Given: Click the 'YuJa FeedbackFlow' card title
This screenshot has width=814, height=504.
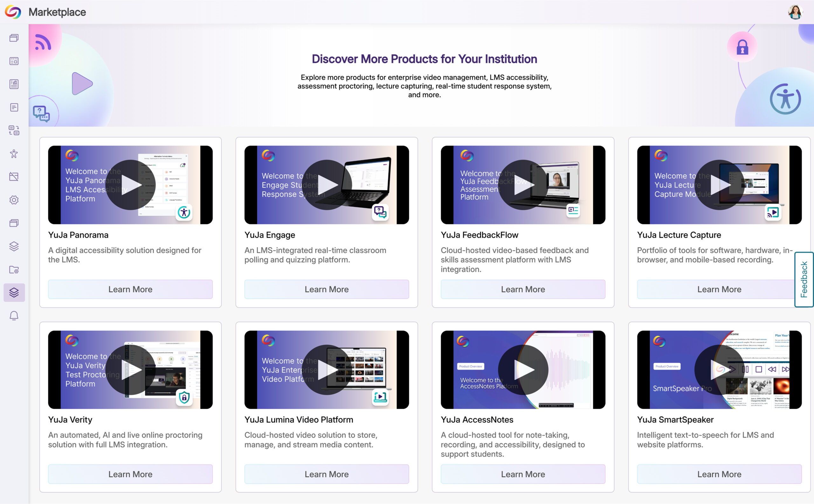Looking at the screenshot, I should [x=479, y=235].
